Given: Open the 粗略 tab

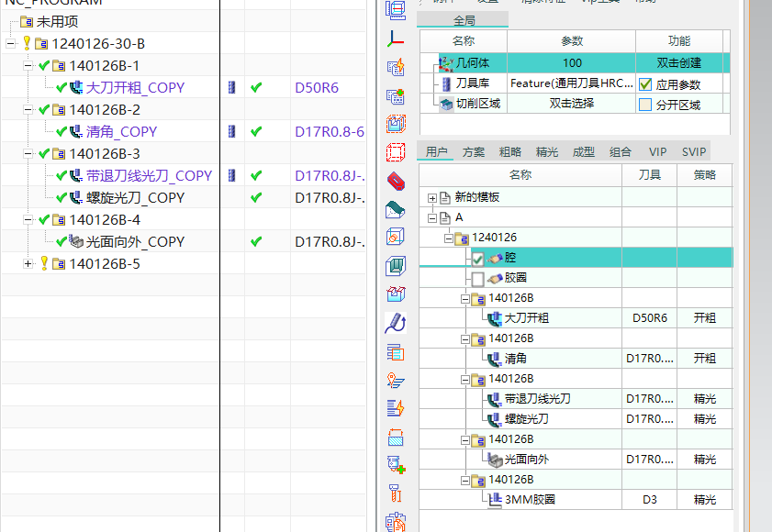Looking at the screenshot, I should pyautogui.click(x=510, y=152).
